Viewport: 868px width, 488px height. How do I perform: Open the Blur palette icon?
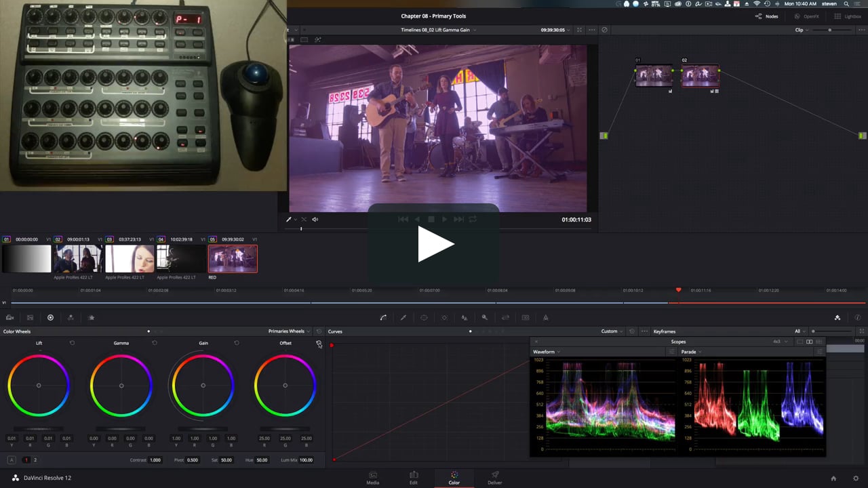465,317
